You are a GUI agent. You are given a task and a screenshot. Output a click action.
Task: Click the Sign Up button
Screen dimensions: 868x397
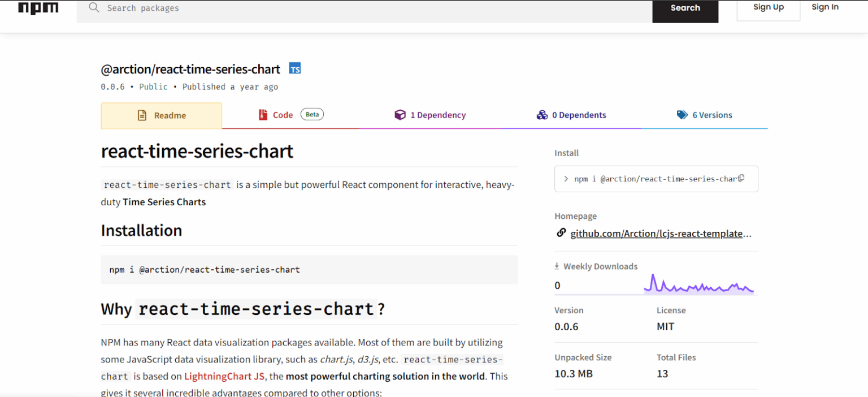(x=768, y=7)
